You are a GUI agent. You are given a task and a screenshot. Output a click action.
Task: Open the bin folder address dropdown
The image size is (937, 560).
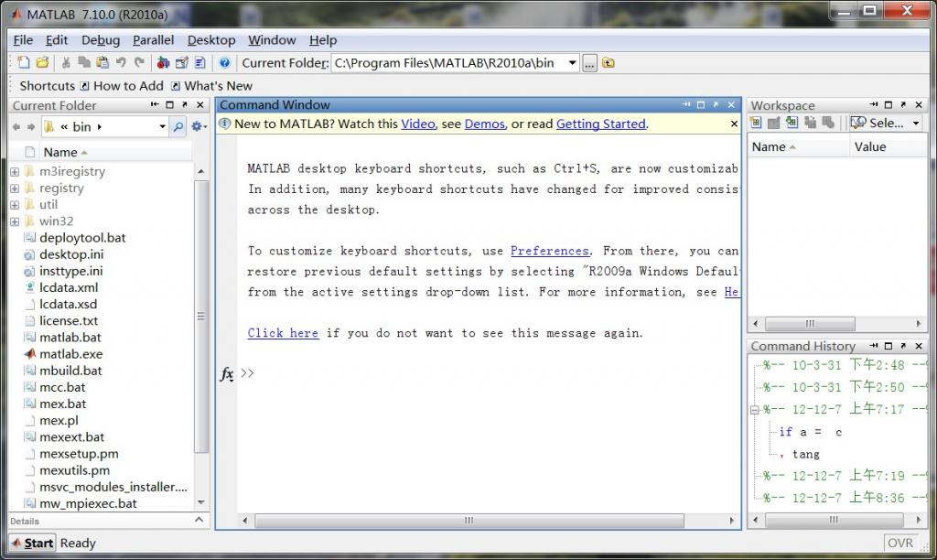click(162, 126)
